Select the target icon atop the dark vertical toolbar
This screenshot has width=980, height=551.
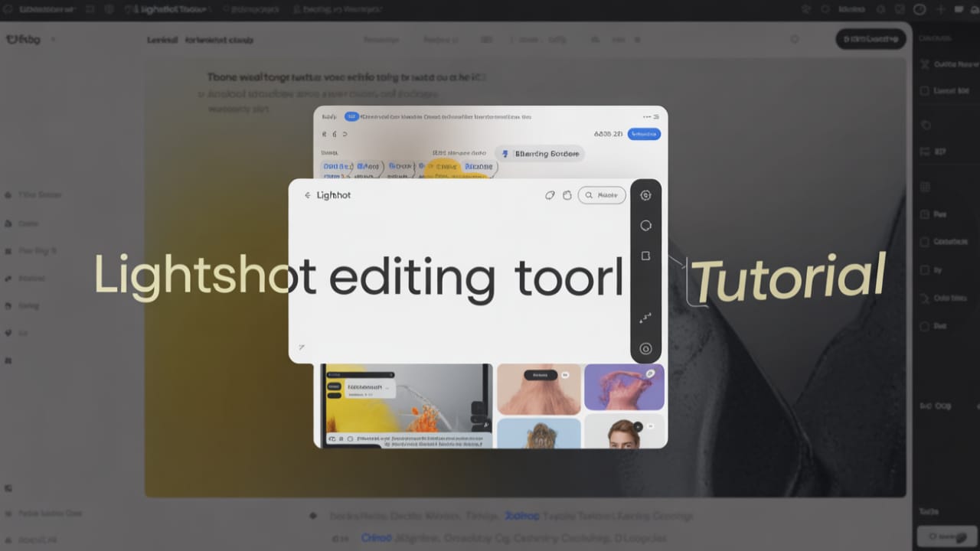(645, 195)
